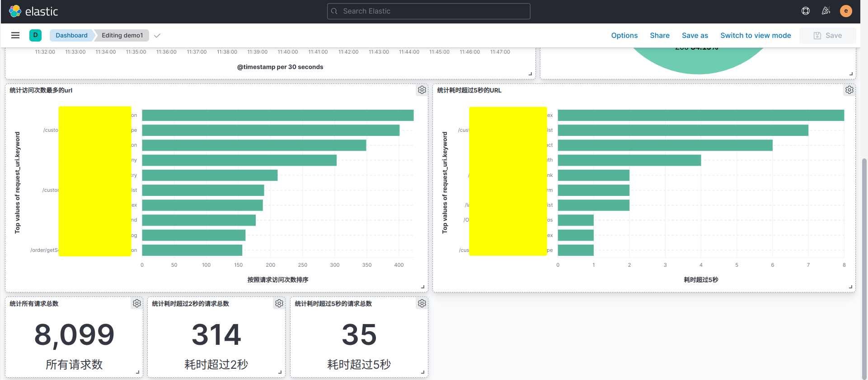Click resize handle of the timestamp chart panel
The width and height of the screenshot is (868, 380).
point(530,74)
